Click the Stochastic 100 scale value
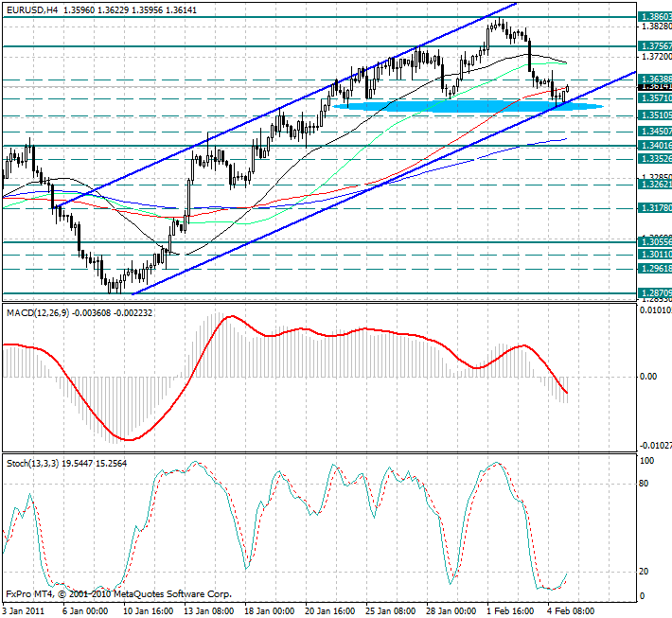The width and height of the screenshot is (672, 618). point(646,461)
